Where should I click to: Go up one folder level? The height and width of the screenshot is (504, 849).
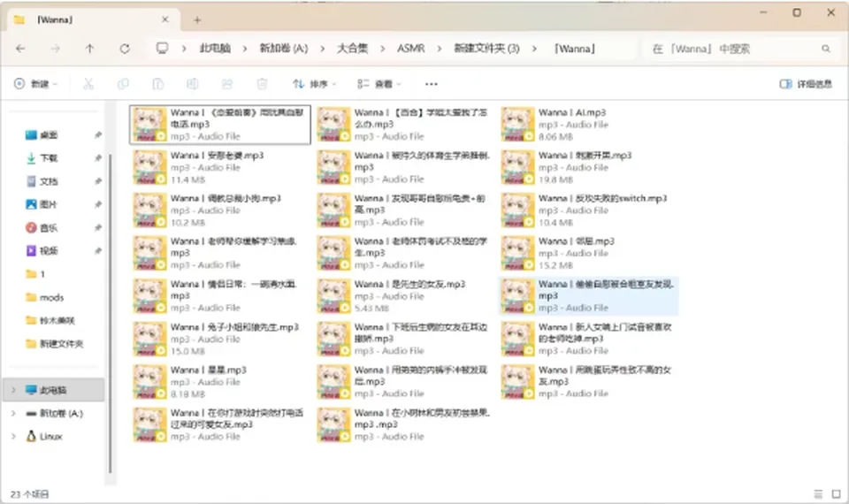pyautogui.click(x=90, y=49)
